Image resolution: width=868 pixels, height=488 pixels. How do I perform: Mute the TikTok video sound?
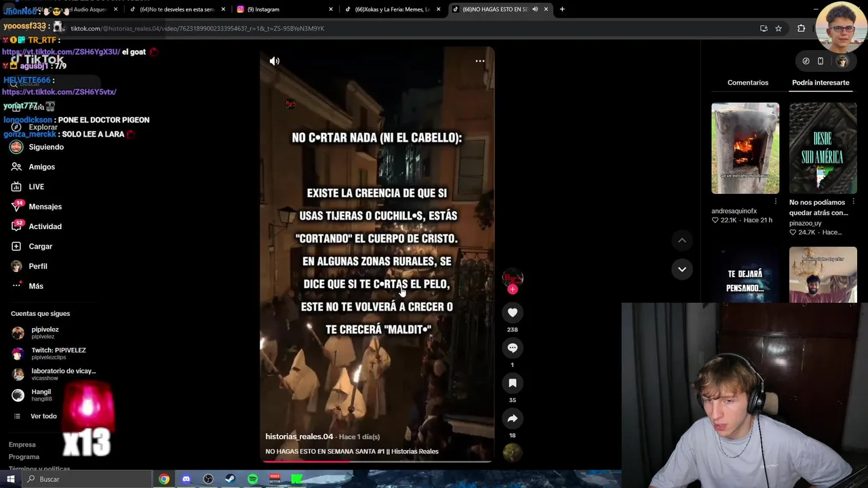point(275,61)
